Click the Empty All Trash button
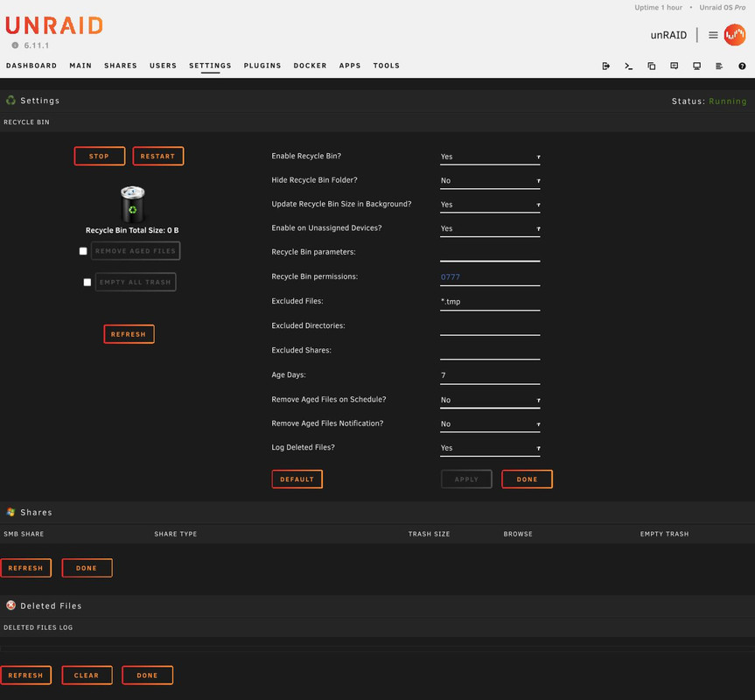Screen dimensions: 755x700 coord(136,282)
